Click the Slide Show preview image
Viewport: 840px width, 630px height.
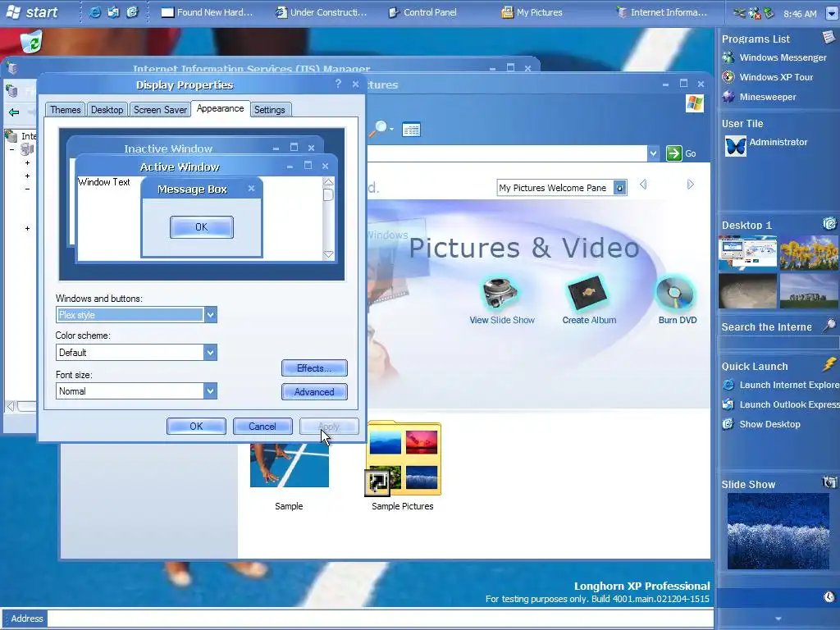tap(778, 531)
